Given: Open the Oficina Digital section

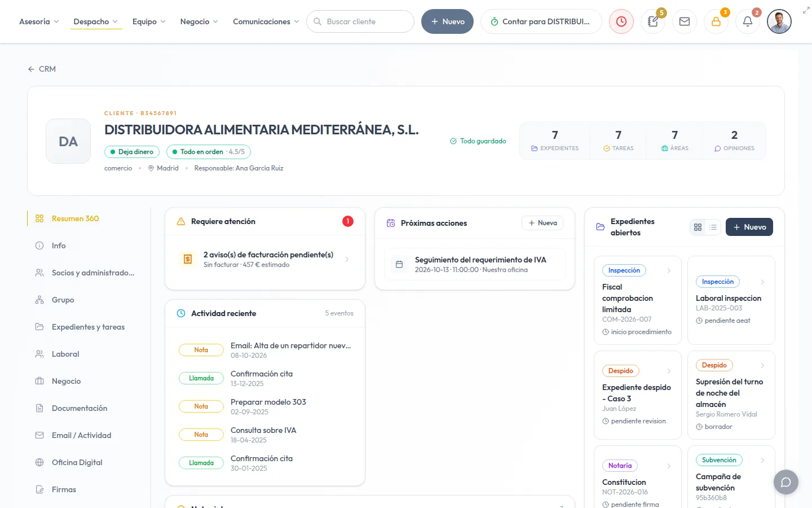Looking at the screenshot, I should coord(88,462).
